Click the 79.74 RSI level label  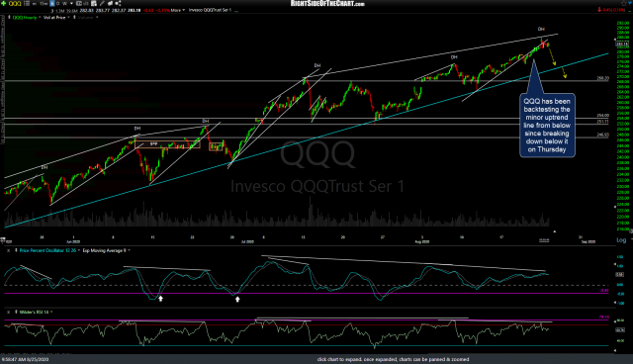[x=604, y=318]
